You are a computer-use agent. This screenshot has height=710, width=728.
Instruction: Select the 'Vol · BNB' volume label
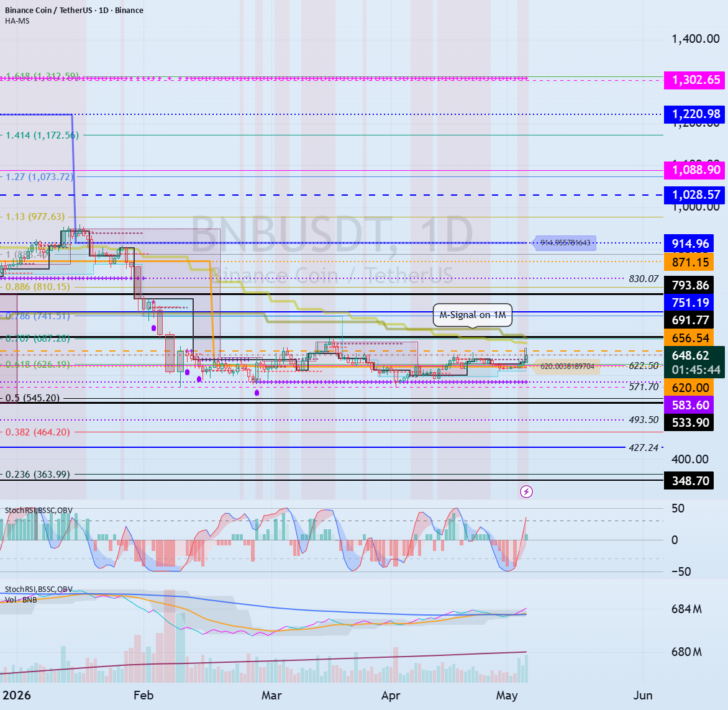[21, 599]
